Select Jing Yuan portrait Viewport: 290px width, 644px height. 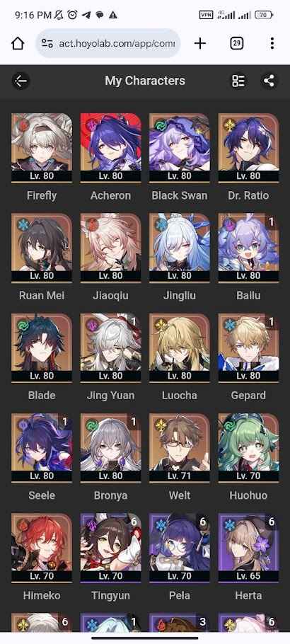[110, 347]
